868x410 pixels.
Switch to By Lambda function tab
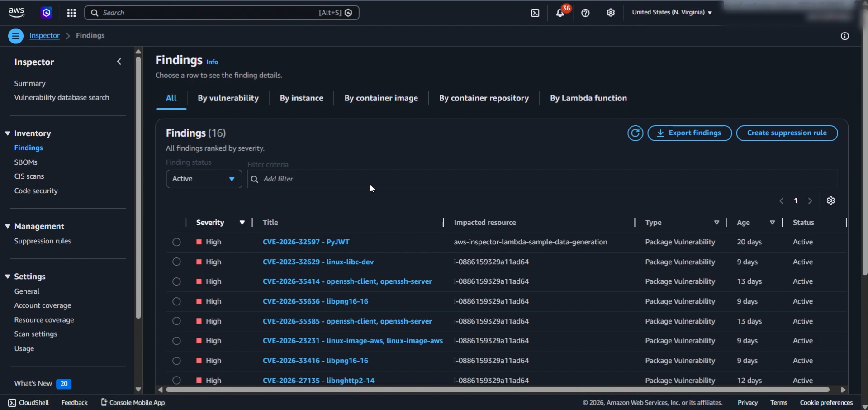pos(588,98)
